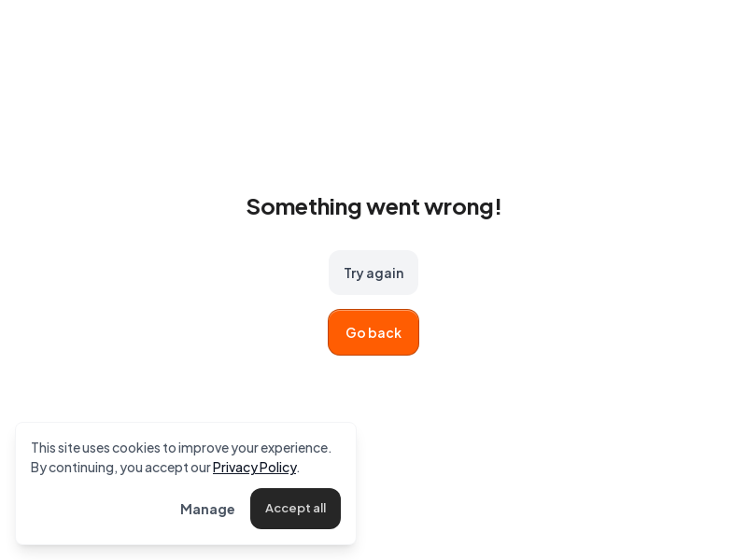
Task: Hit "Try again" below the error heading
Action: 373,273
